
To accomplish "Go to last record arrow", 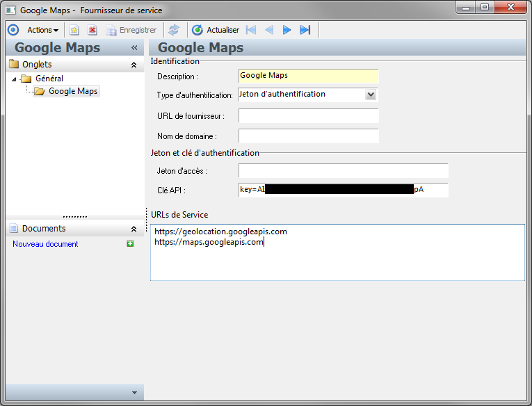I will coord(305,30).
